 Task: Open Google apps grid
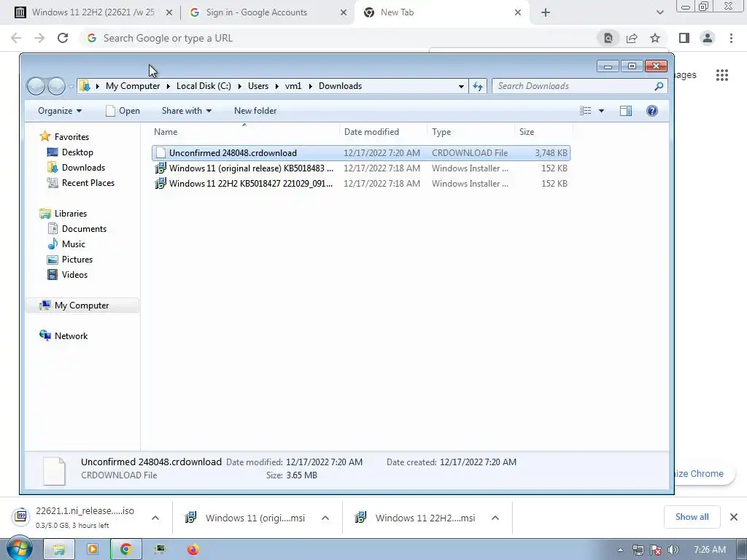722,75
